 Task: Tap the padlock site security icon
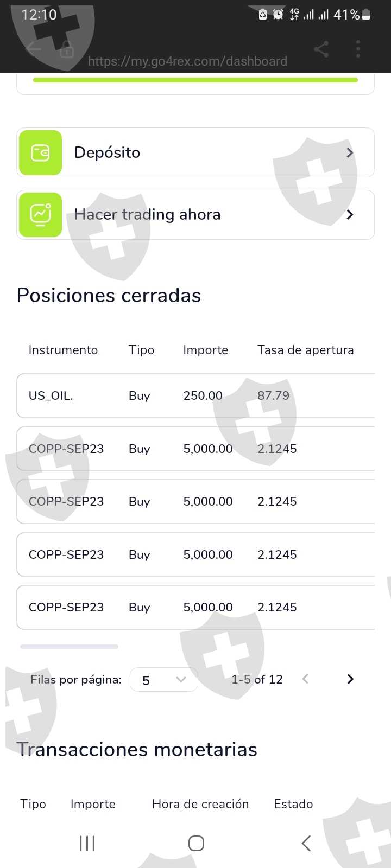tap(67, 49)
